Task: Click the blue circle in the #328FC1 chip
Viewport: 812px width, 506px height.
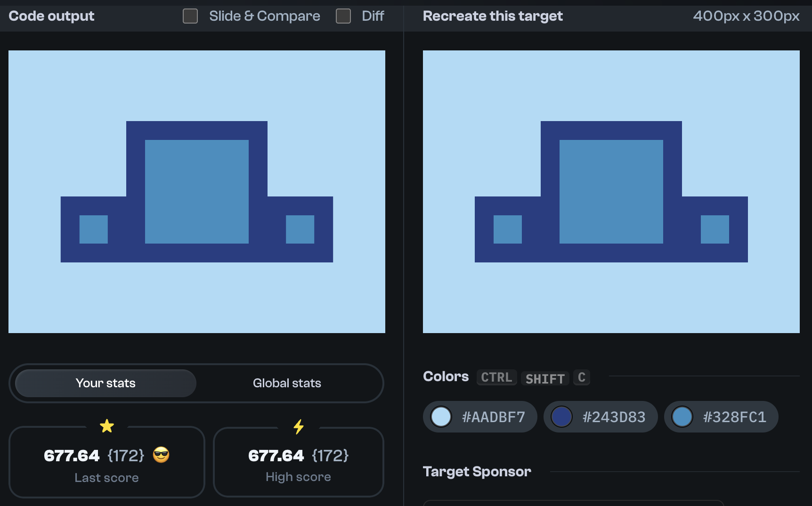Action: coord(682,416)
